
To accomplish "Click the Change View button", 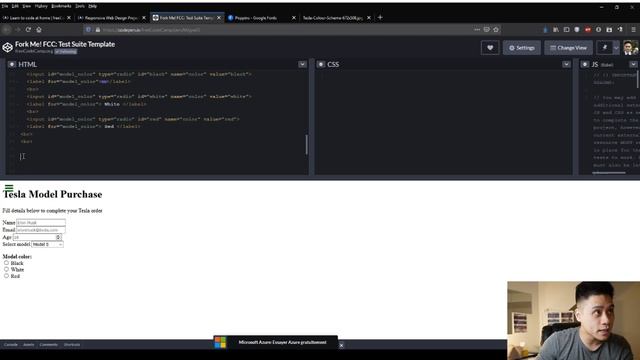I will click(x=568, y=48).
